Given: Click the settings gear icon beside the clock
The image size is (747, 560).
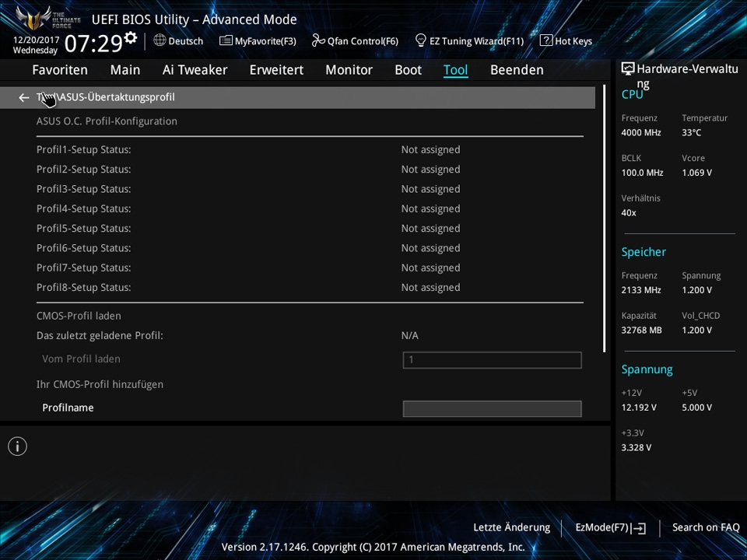Looking at the screenshot, I should [x=130, y=37].
